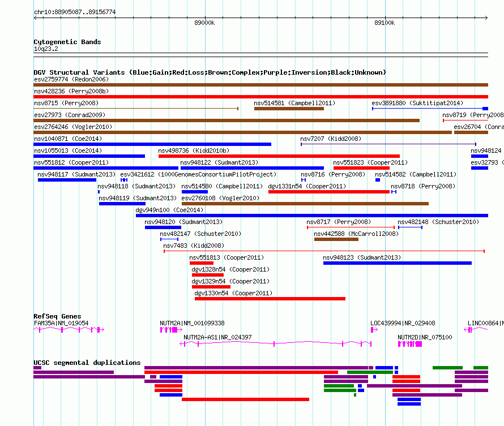504x426 pixels.
Task: Click esv2764246 (Vogler2010) label
Action: tap(73, 127)
